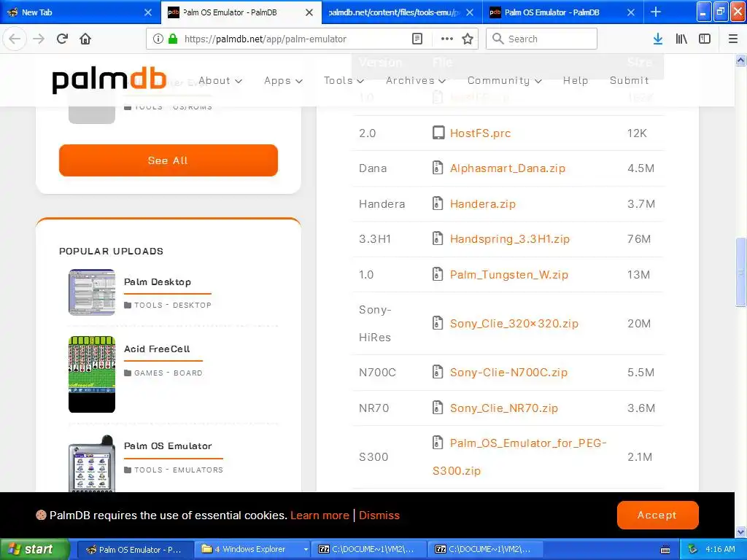The height and width of the screenshot is (560, 747).
Task: Open the Learn more cookies link
Action: (x=320, y=516)
